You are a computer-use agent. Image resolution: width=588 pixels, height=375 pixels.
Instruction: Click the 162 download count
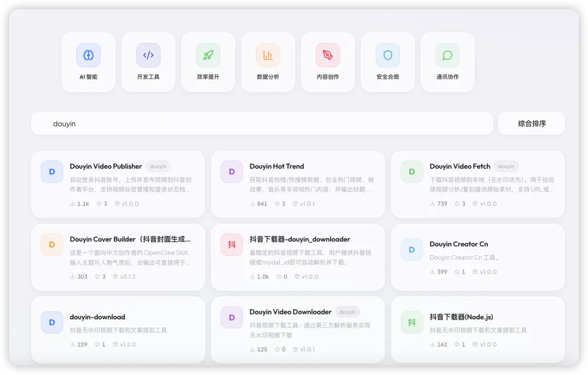click(x=443, y=344)
